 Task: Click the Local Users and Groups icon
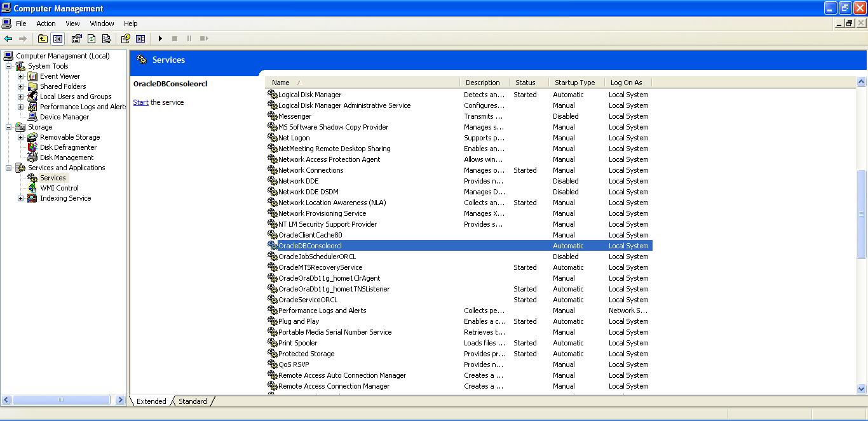(x=32, y=97)
